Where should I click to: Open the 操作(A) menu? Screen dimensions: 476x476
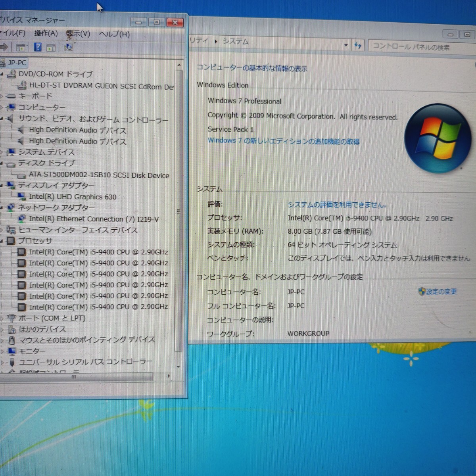click(46, 33)
